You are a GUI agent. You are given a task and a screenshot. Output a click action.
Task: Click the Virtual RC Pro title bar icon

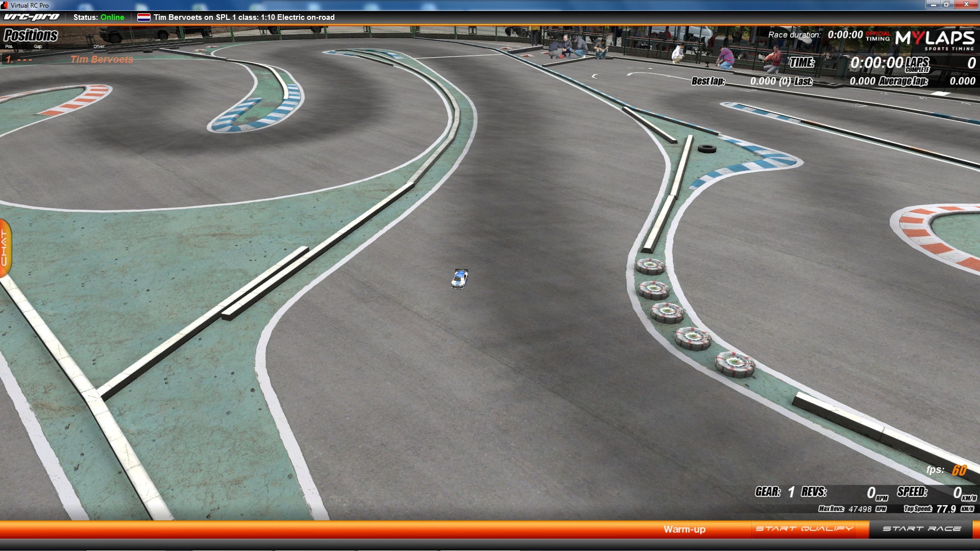[4, 5]
